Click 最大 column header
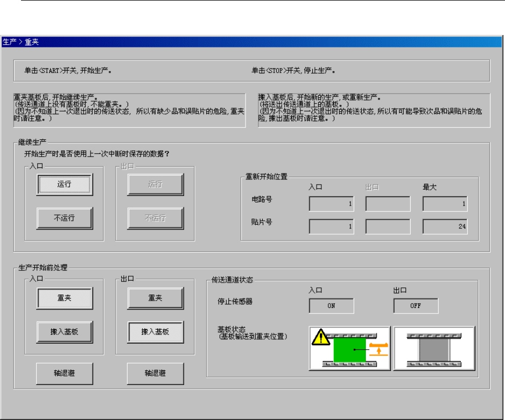This screenshot has width=505, height=420. [x=429, y=187]
